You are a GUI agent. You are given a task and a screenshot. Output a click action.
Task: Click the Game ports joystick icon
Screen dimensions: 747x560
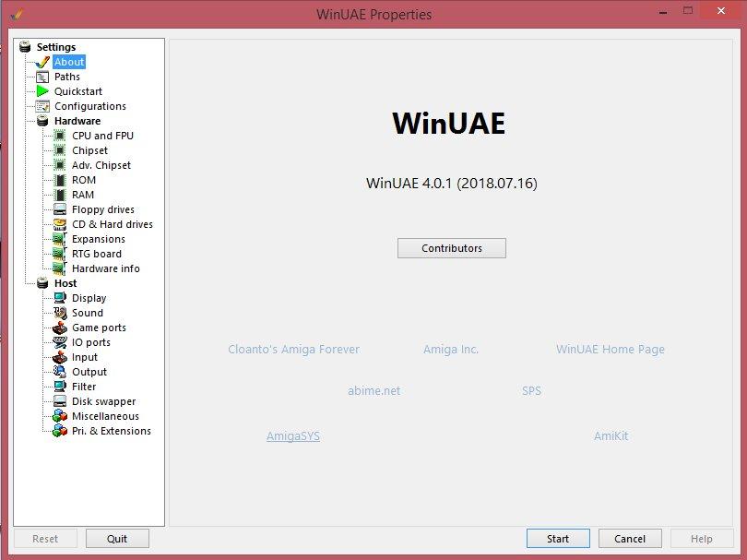(60, 328)
